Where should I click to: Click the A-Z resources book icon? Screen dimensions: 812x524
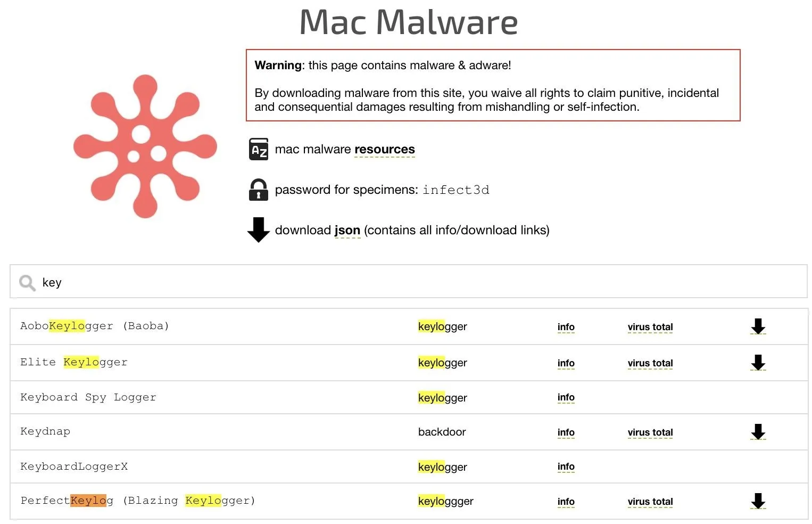click(259, 149)
